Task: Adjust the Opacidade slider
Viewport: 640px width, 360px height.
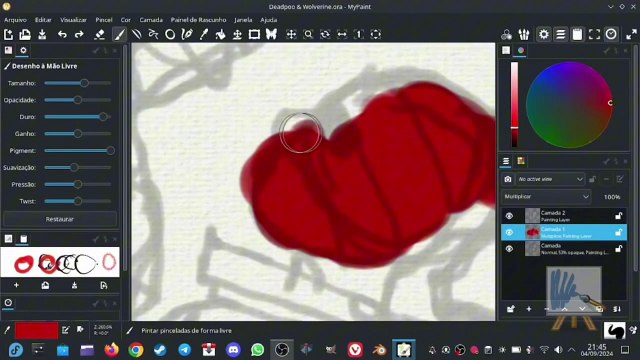Action: (x=78, y=100)
